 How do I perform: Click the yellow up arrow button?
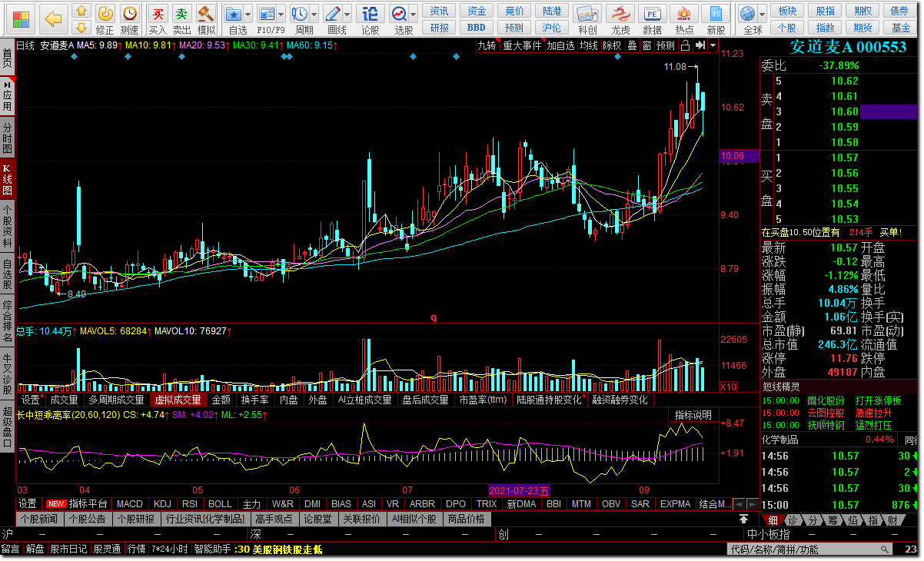point(81,11)
